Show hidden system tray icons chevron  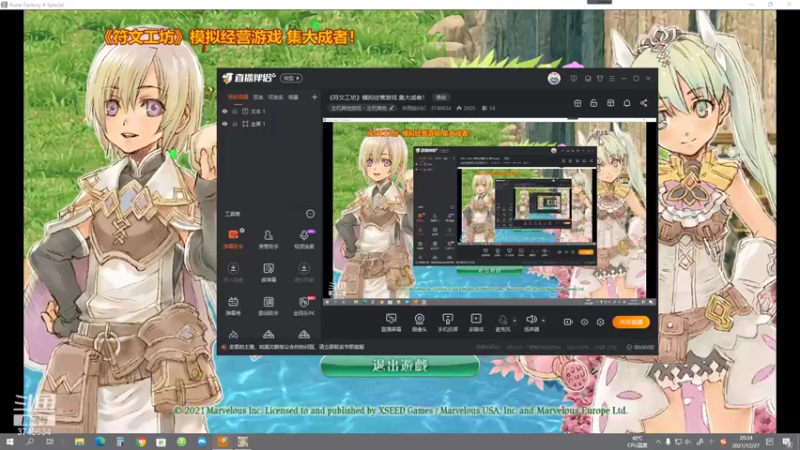tap(658, 442)
